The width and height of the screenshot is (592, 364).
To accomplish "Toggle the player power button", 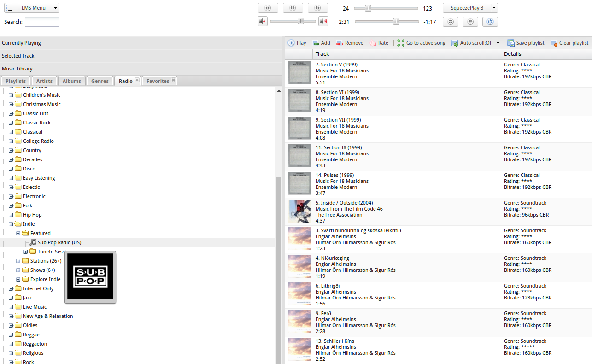I will (x=490, y=22).
